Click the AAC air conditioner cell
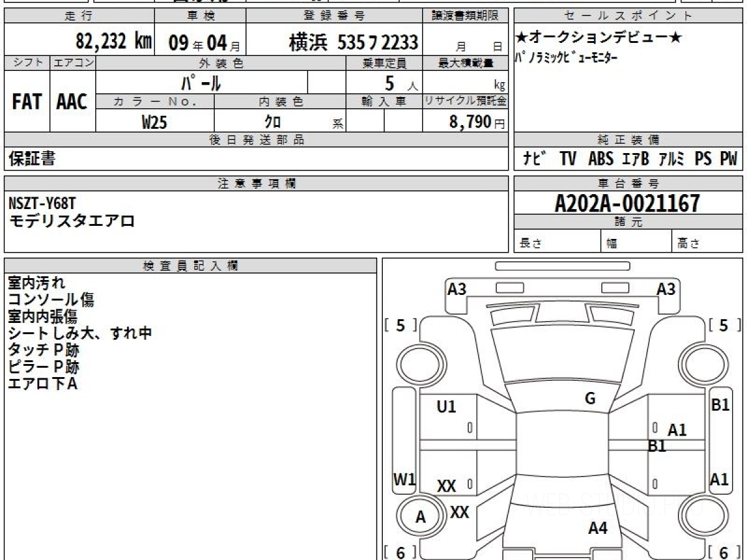The width and height of the screenshot is (747, 560). pyautogui.click(x=72, y=102)
